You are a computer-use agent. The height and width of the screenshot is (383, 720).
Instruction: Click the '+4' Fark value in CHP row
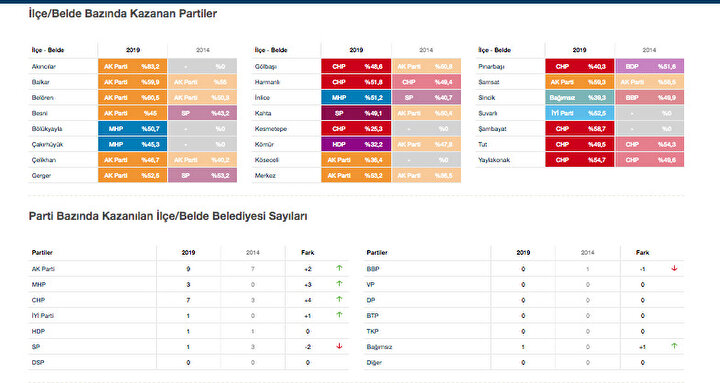(x=308, y=300)
